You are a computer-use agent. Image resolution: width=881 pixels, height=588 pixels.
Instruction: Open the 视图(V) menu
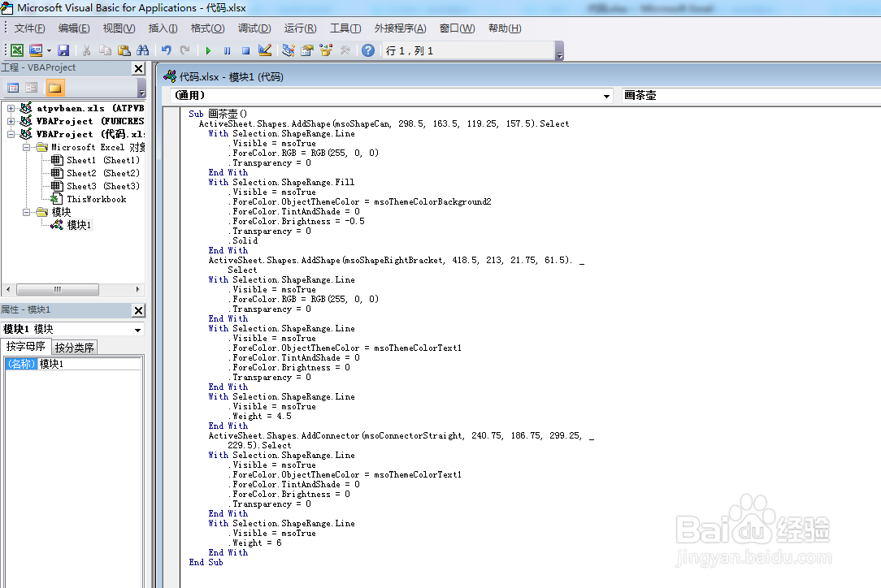(119, 28)
